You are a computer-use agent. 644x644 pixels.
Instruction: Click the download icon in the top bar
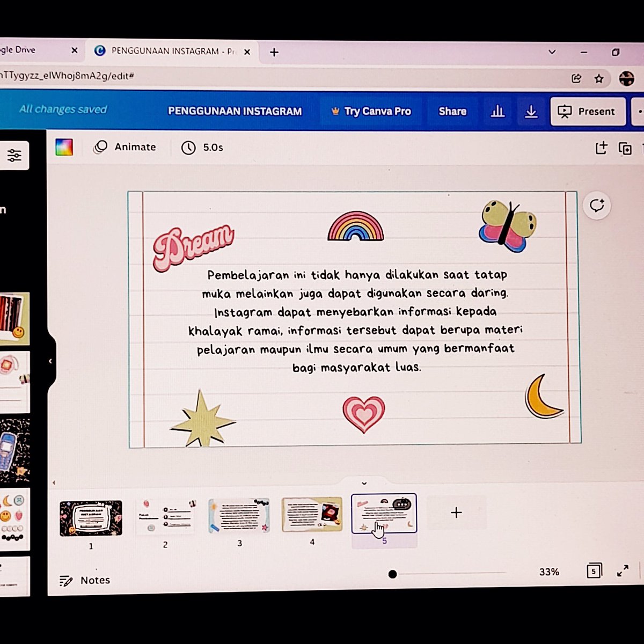click(x=531, y=111)
